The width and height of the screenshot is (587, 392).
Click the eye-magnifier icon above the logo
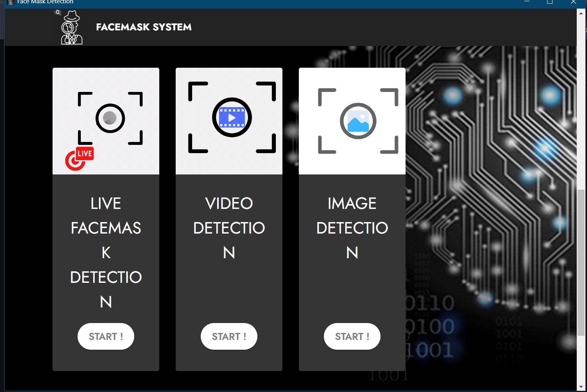click(x=57, y=12)
